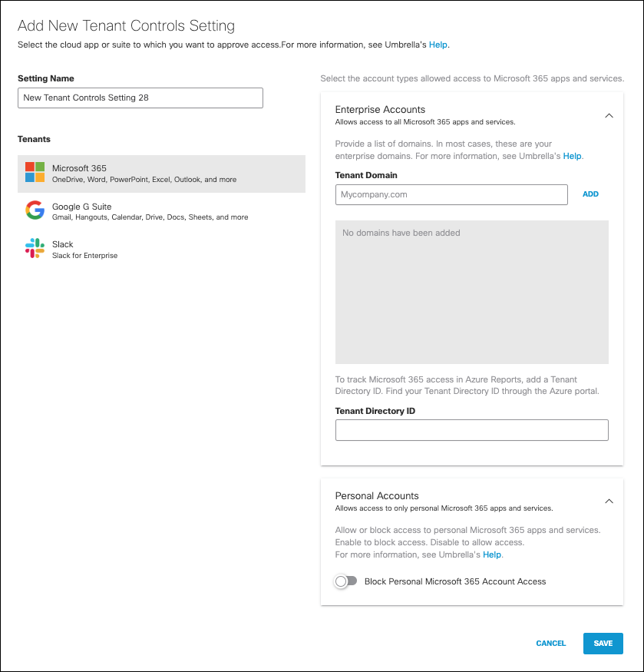Click the ADD button for tenant domain
This screenshot has height=672, width=644.
(x=590, y=194)
